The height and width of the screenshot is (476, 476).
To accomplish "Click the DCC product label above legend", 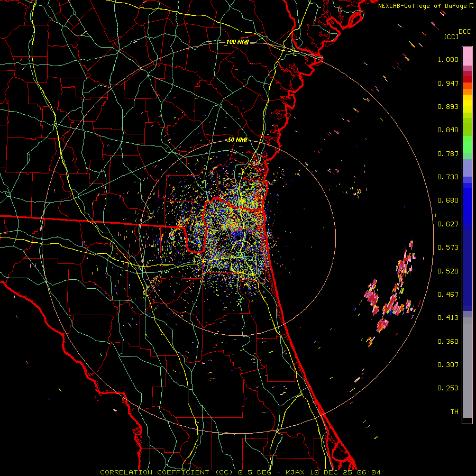I will (464, 32).
